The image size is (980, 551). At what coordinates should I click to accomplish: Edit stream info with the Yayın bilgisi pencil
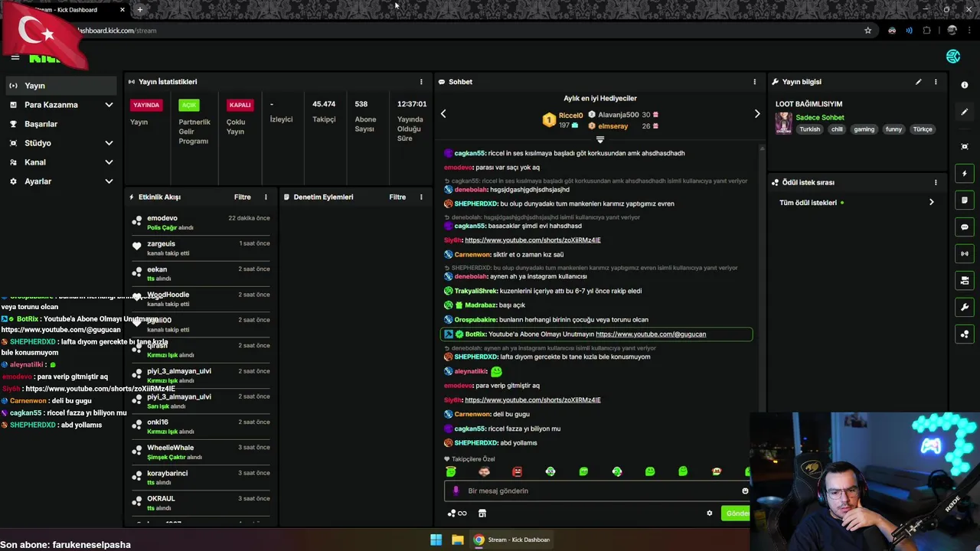[x=918, y=82]
